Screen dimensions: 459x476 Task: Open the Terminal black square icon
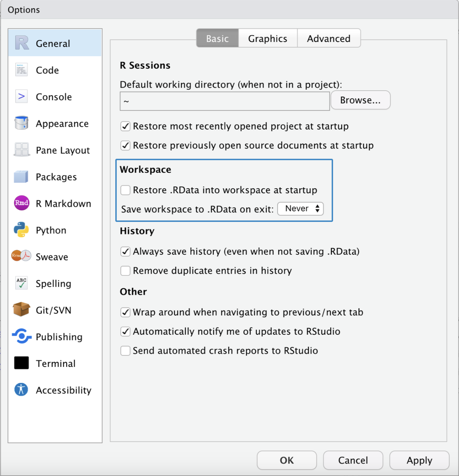pyautogui.click(x=21, y=363)
